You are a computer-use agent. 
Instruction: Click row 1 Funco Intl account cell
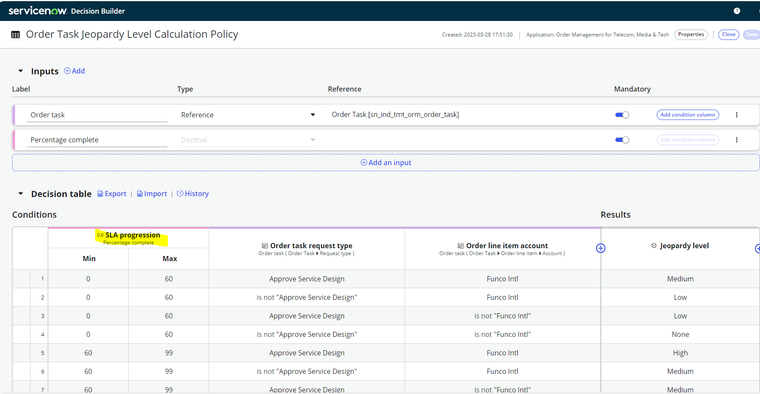(503, 279)
